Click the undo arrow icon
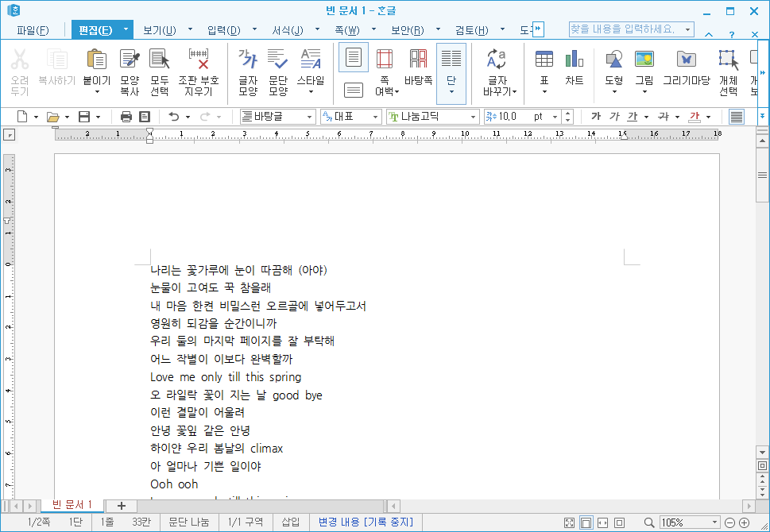This screenshot has width=770, height=532. click(174, 117)
